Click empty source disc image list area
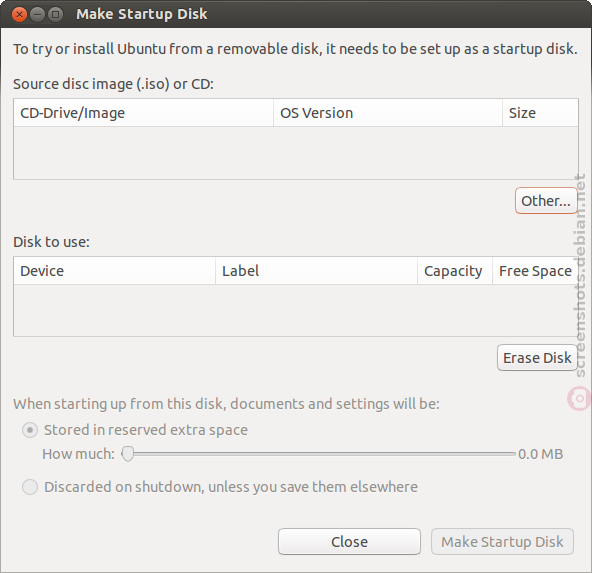 point(296,153)
